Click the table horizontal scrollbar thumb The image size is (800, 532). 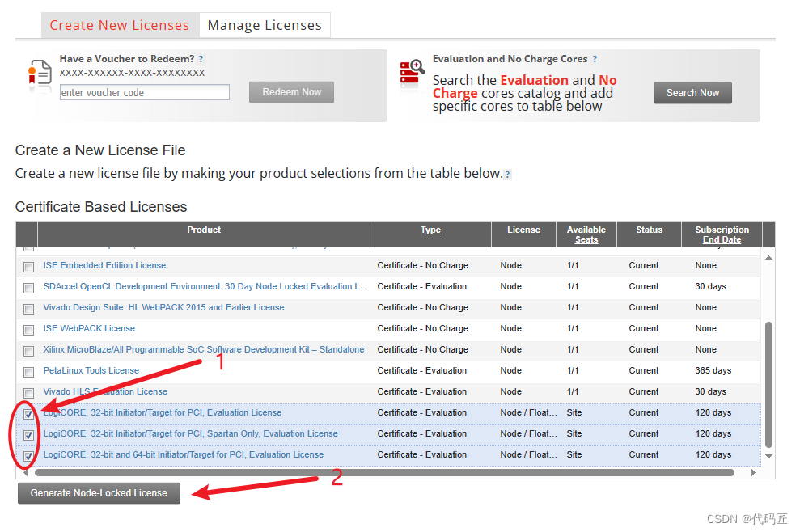[385, 473]
